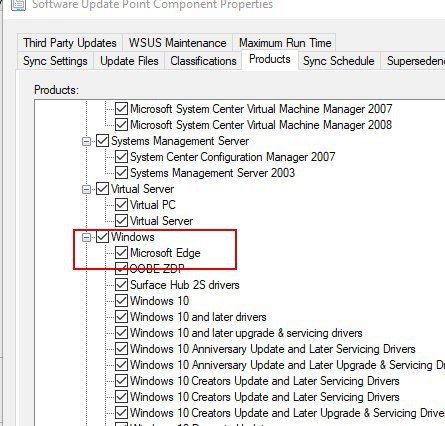Select the Surface Hub 2S drivers label
This screenshot has width=445, height=426.
185,285
